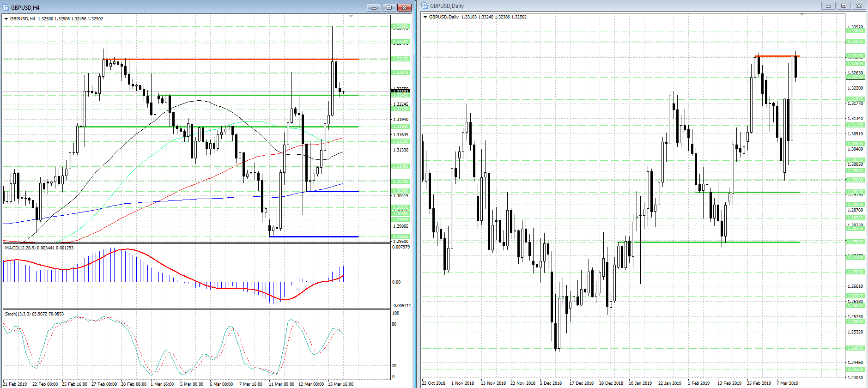Click the 1.29250 price label in Daily window
This screenshot has width=868, height=388.
[x=855, y=192]
